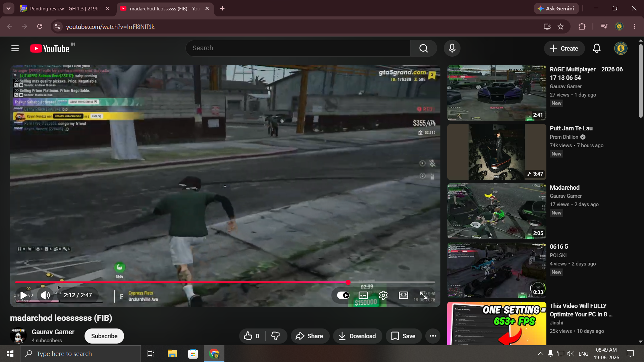The image size is (644, 362).
Task: Open the YouTube account avatar menu
Action: point(621,48)
